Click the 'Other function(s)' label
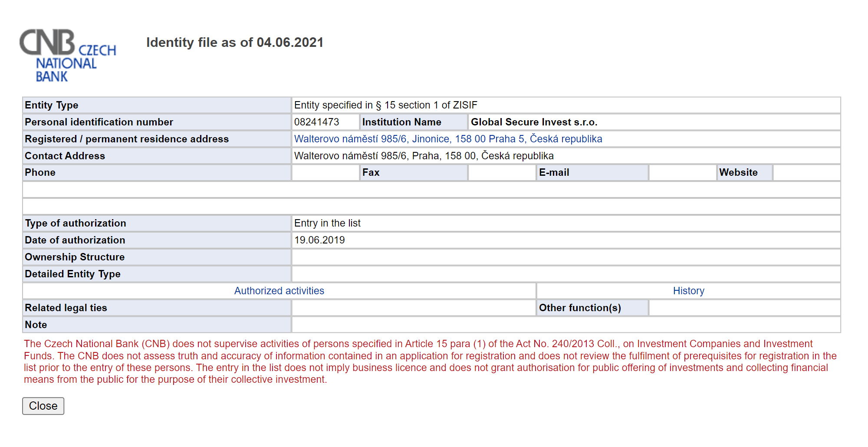Screen dimensions: 868x447 pyautogui.click(x=580, y=308)
